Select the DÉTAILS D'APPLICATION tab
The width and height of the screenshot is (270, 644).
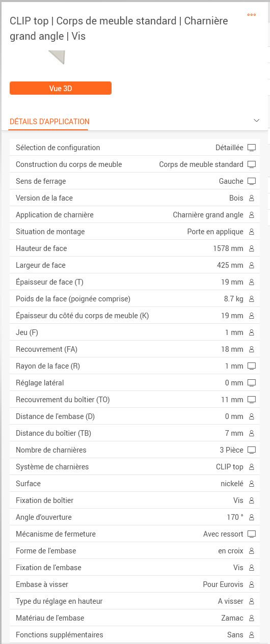(x=49, y=122)
